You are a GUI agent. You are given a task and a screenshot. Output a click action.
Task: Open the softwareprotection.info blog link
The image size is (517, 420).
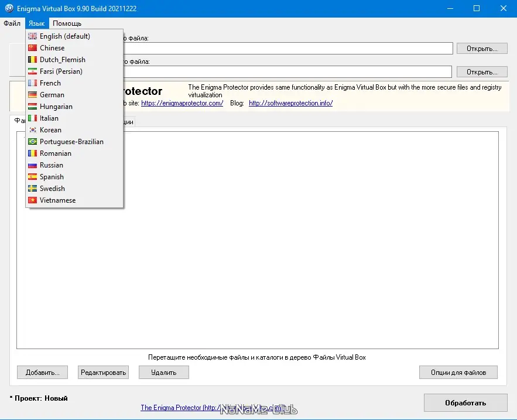[x=290, y=103]
